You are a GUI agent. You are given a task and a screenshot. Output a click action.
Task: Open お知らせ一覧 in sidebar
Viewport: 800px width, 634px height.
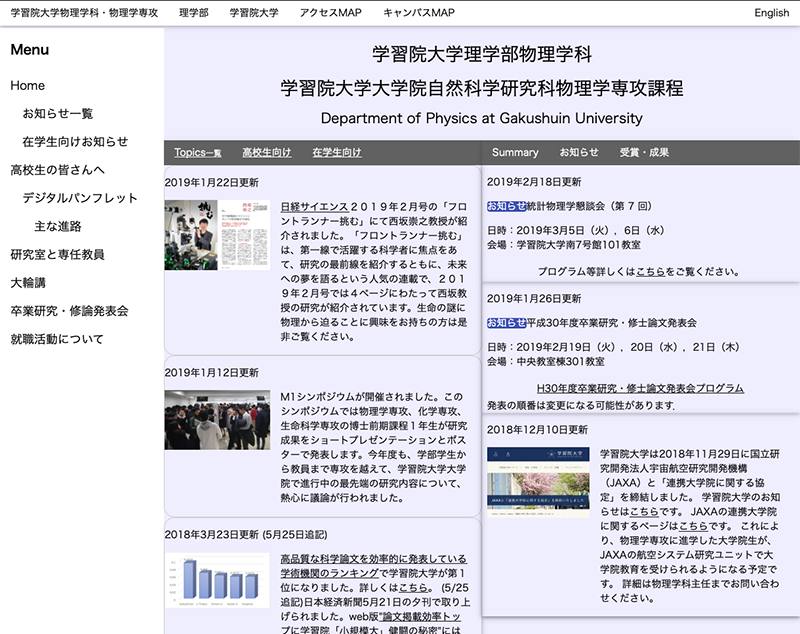pyautogui.click(x=58, y=113)
